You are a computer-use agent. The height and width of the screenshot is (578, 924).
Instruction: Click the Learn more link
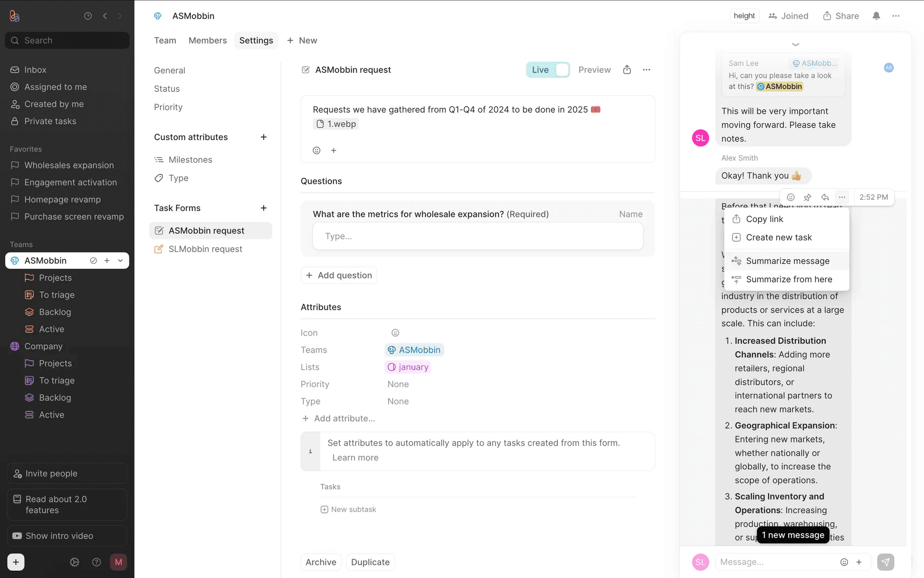355,458
